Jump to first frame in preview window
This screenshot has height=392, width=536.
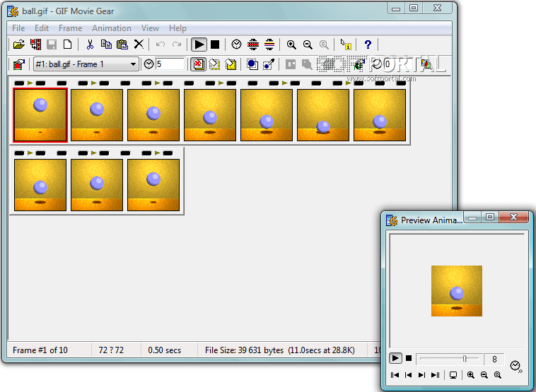click(395, 375)
